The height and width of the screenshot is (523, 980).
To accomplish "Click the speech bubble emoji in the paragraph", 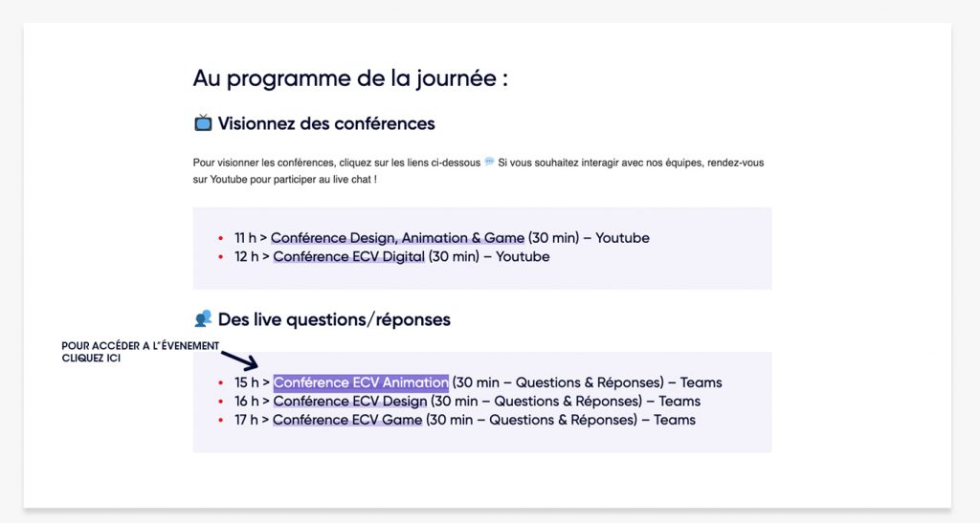I will (489, 162).
